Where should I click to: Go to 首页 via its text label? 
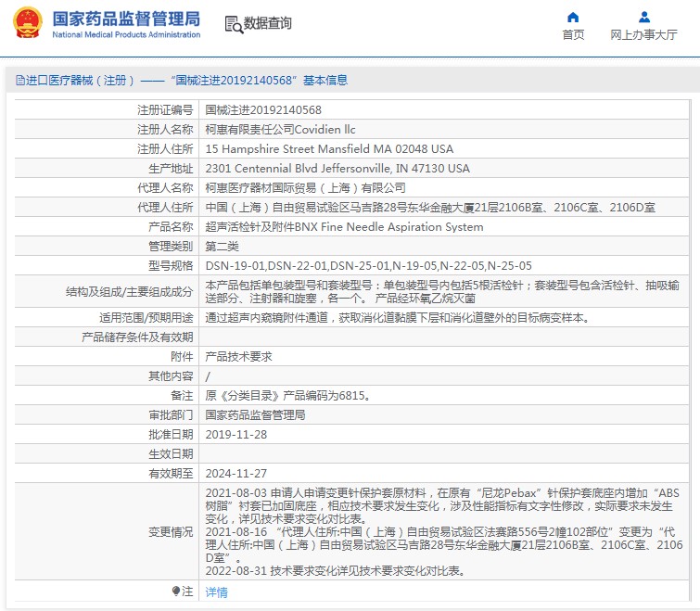(x=573, y=35)
